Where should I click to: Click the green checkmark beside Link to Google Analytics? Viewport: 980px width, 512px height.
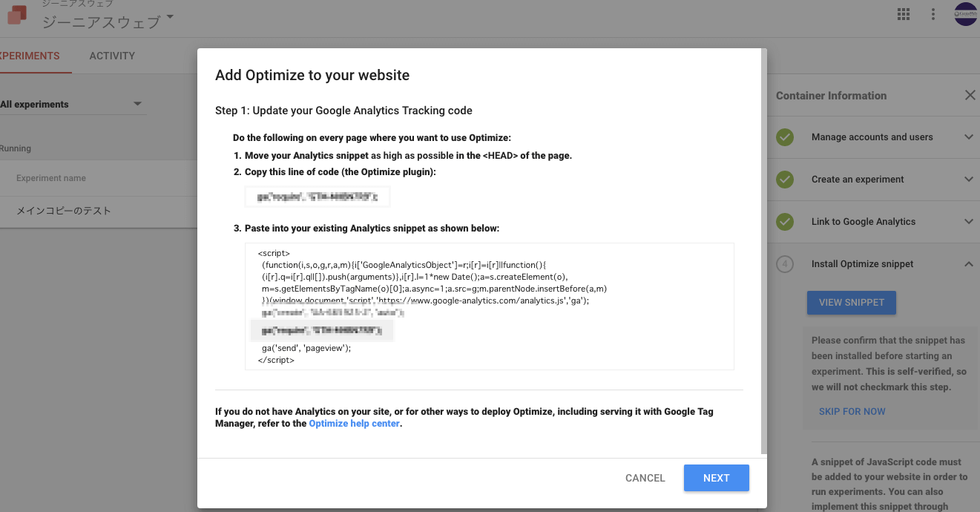click(x=785, y=222)
